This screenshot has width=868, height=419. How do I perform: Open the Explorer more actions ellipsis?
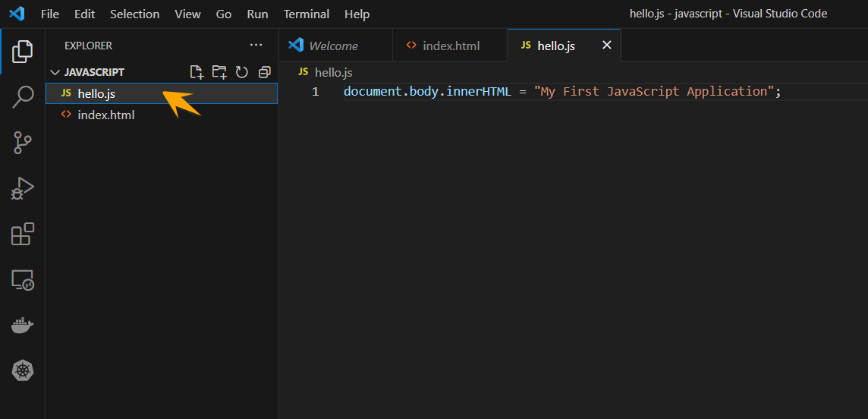point(256,46)
